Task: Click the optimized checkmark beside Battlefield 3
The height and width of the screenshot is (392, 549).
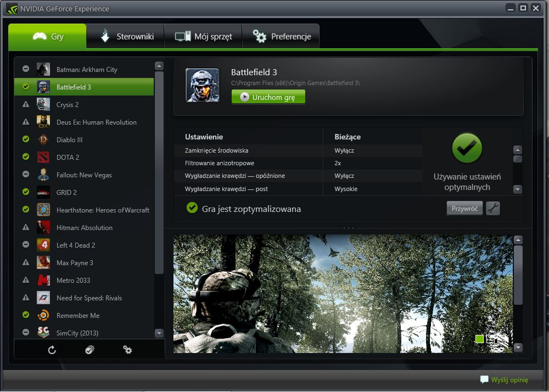Action: tap(26, 86)
